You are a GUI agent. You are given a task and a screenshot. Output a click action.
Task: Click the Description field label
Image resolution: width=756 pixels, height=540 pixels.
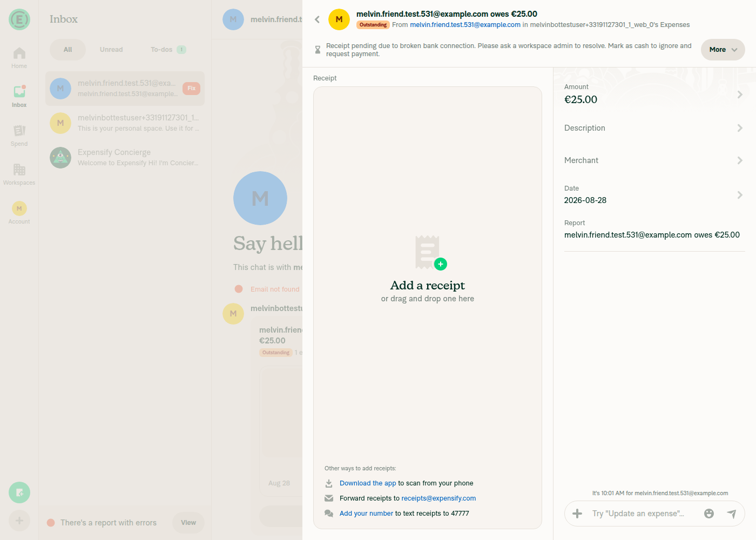(x=585, y=128)
